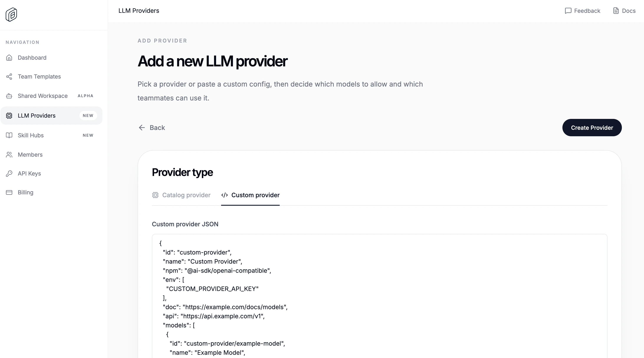Open the LLM Providers page from navigation
The height and width of the screenshot is (358, 644).
(36, 115)
